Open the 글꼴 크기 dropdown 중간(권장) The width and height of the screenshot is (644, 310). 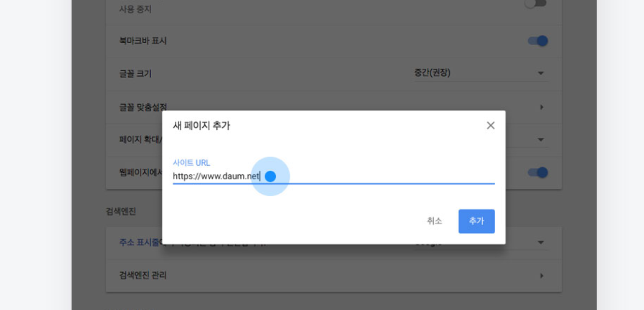(x=481, y=73)
